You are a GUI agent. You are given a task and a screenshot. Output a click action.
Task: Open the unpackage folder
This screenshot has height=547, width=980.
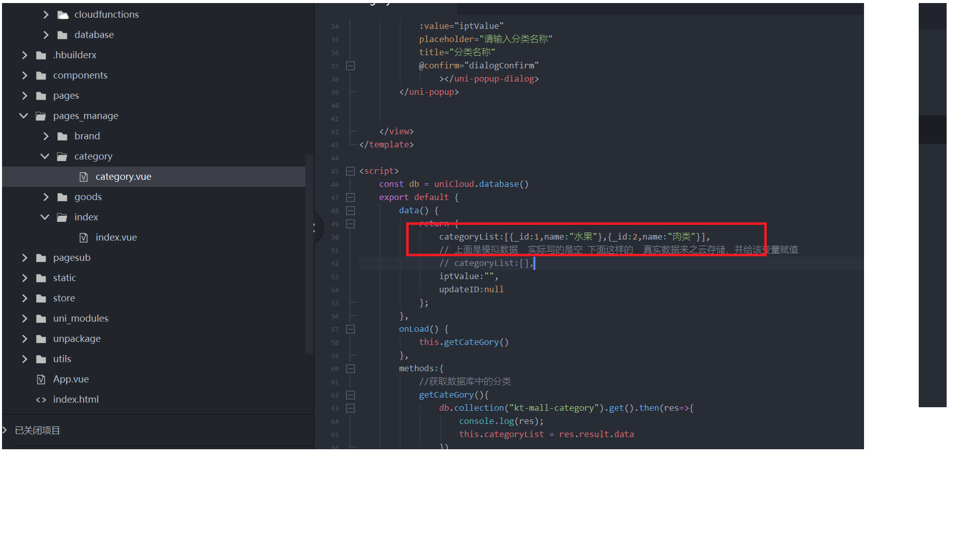[x=76, y=339]
